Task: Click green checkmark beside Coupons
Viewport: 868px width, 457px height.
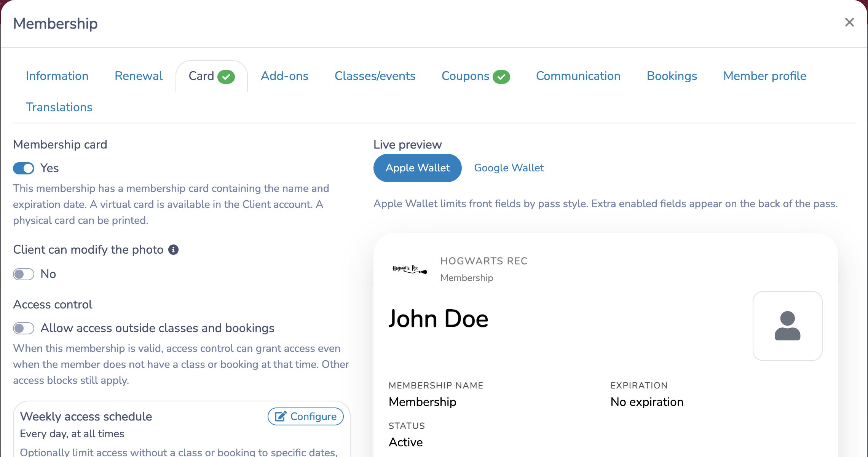Action: 501,77
